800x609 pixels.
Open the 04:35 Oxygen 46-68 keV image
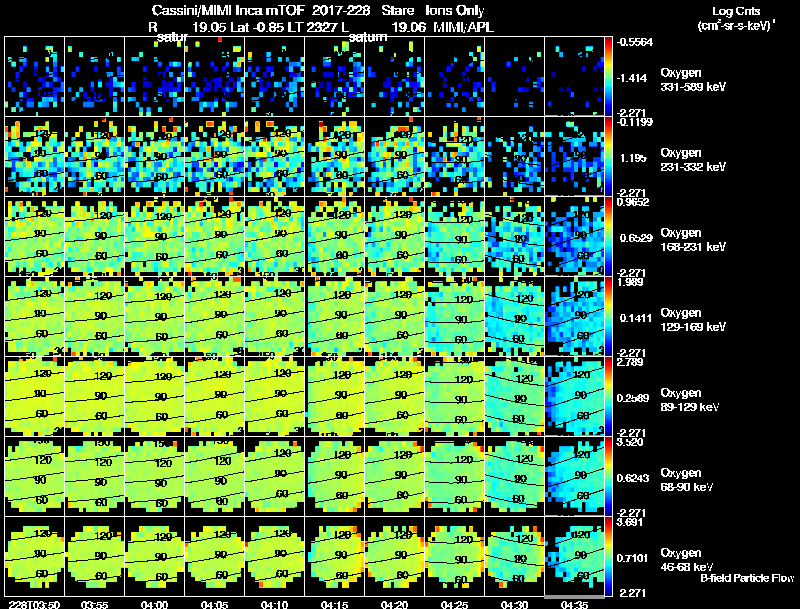point(574,556)
